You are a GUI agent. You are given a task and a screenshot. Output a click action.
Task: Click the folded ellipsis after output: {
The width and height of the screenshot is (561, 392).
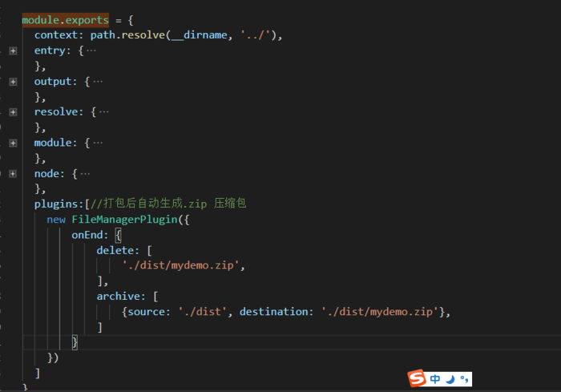[x=98, y=82]
